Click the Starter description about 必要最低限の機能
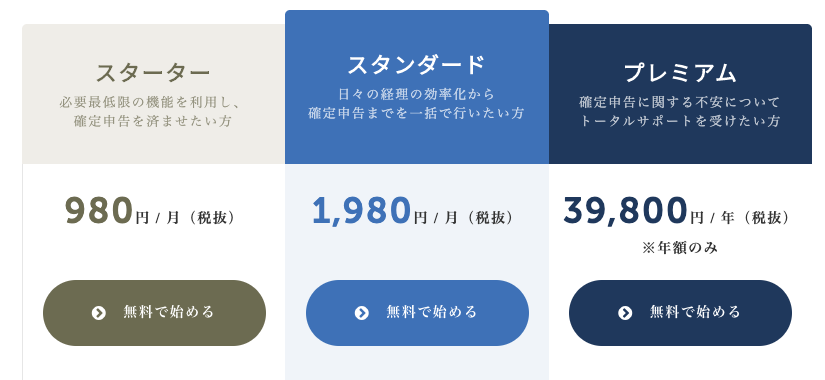Viewport: 825px width, 380px height. pos(153,111)
